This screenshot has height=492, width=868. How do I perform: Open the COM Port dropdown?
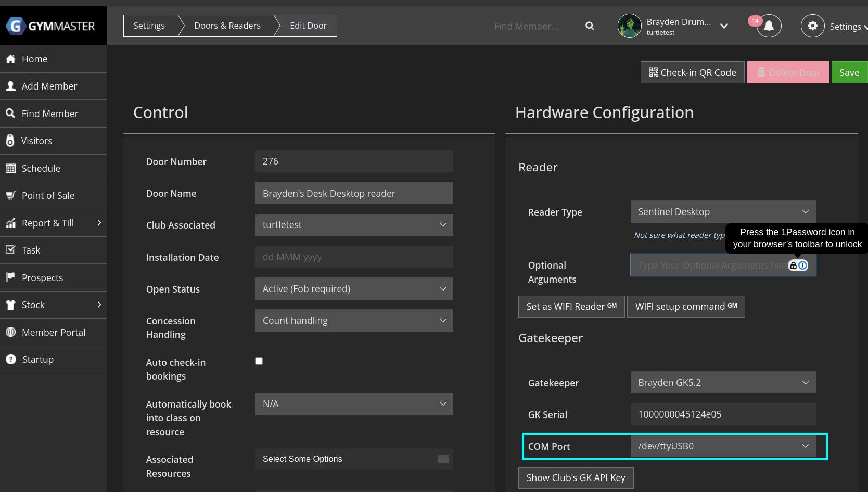(723, 446)
